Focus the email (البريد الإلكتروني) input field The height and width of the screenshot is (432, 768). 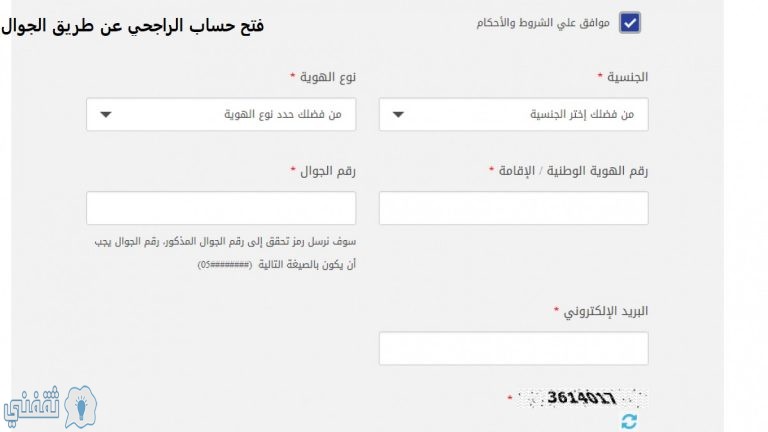click(513, 348)
